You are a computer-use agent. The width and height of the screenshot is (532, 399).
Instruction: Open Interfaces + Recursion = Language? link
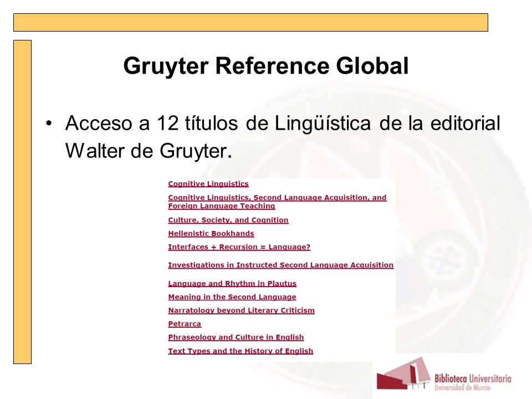pyautogui.click(x=239, y=247)
